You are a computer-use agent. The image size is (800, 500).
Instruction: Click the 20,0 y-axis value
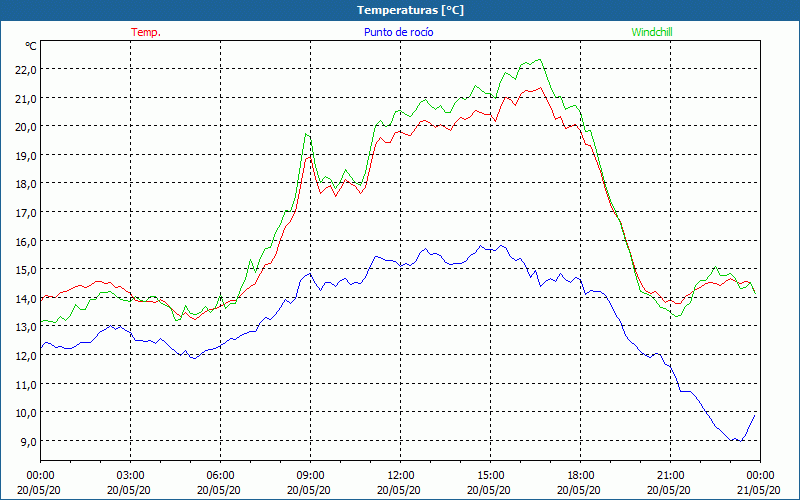(x=26, y=127)
